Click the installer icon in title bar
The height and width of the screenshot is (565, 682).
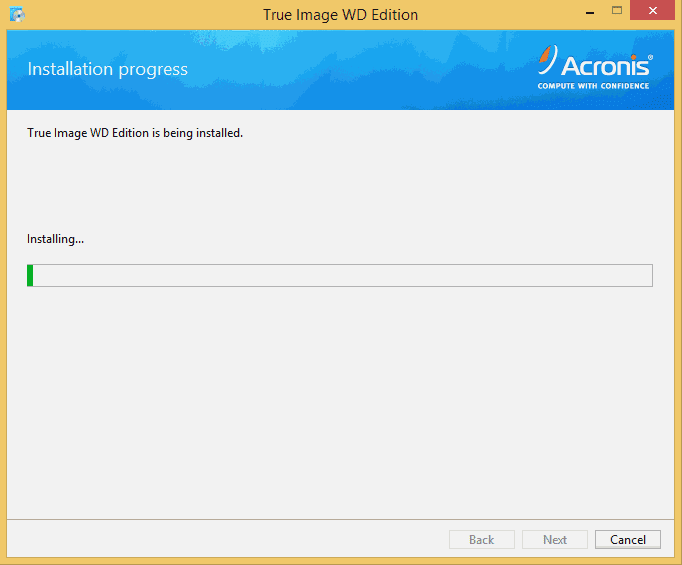pos(17,14)
